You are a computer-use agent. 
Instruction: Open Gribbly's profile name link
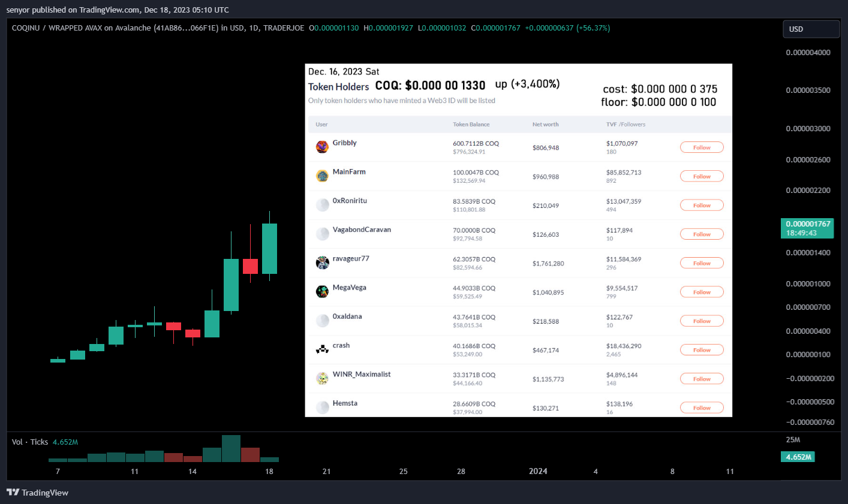(345, 143)
